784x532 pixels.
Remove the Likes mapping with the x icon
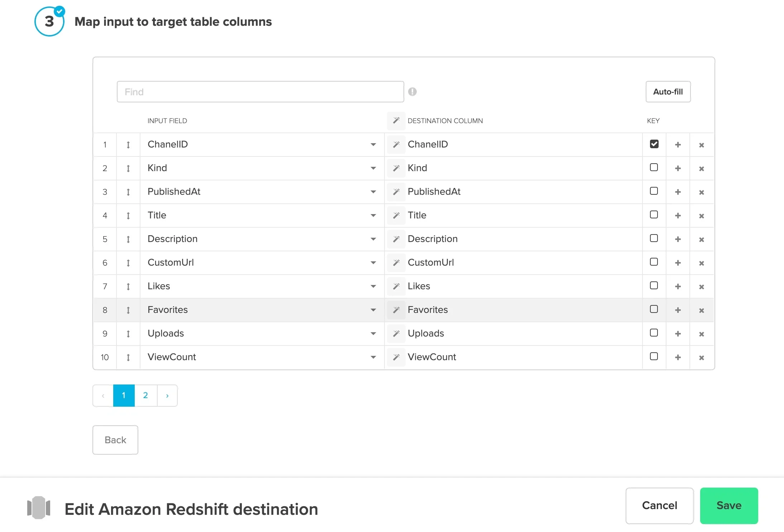click(702, 287)
